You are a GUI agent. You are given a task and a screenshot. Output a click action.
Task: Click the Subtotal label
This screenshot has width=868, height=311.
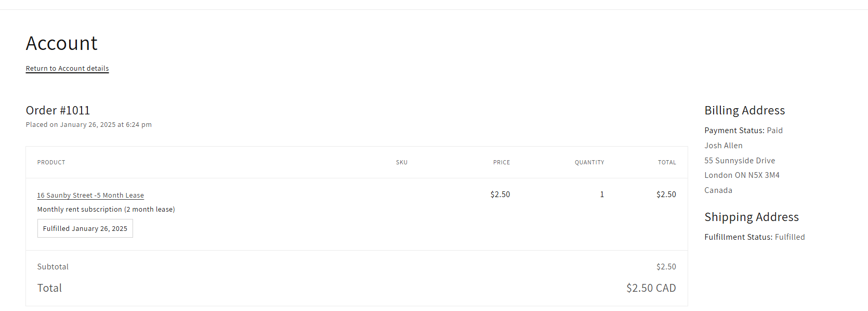pyautogui.click(x=52, y=267)
